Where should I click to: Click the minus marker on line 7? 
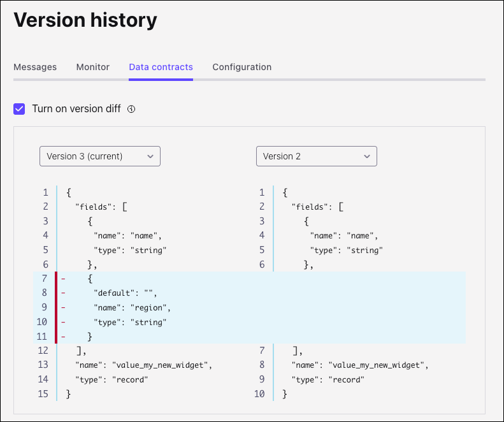pos(63,279)
